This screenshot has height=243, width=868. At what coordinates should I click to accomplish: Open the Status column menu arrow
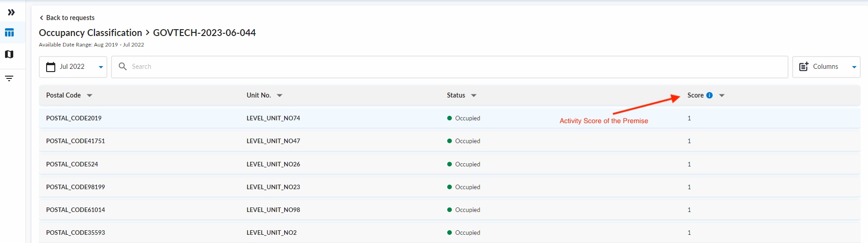point(474,95)
